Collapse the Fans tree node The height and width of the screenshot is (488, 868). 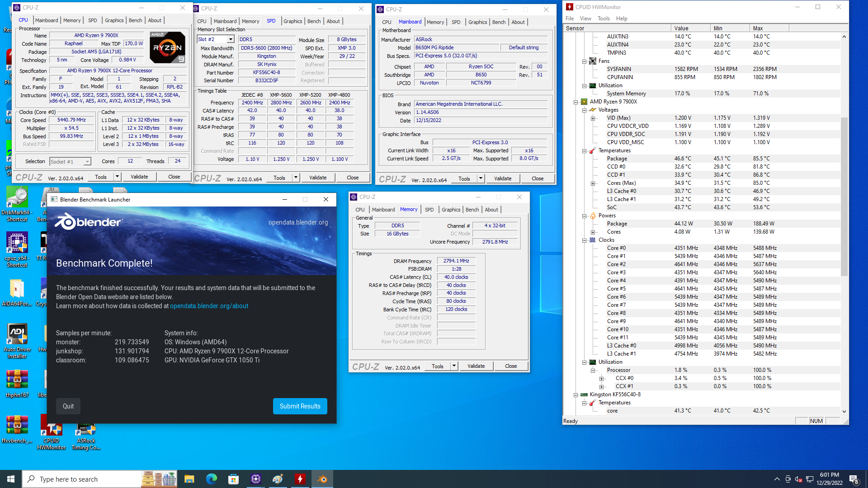(x=584, y=61)
